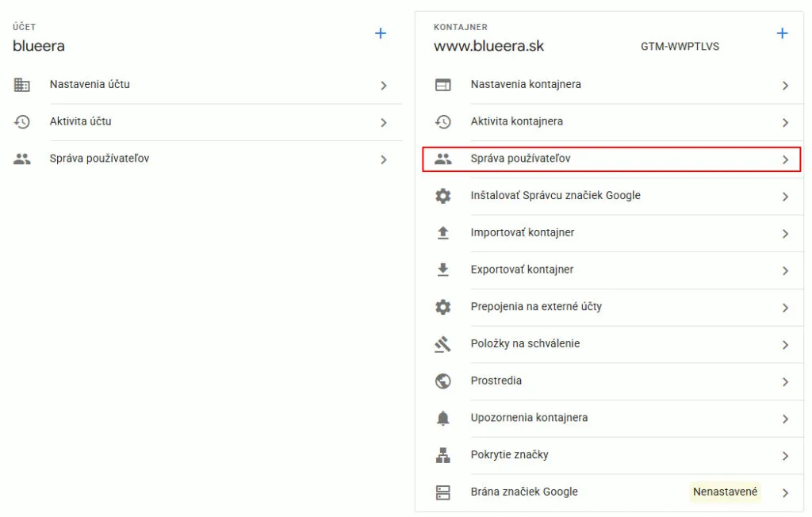Click the building icon for Nastavenia účtu
The image size is (812, 517).
click(22, 85)
